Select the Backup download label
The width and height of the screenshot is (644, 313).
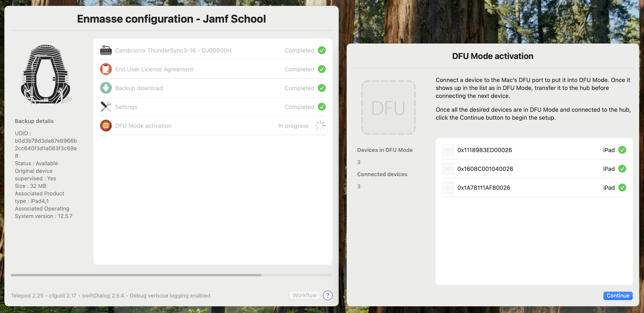(x=139, y=88)
